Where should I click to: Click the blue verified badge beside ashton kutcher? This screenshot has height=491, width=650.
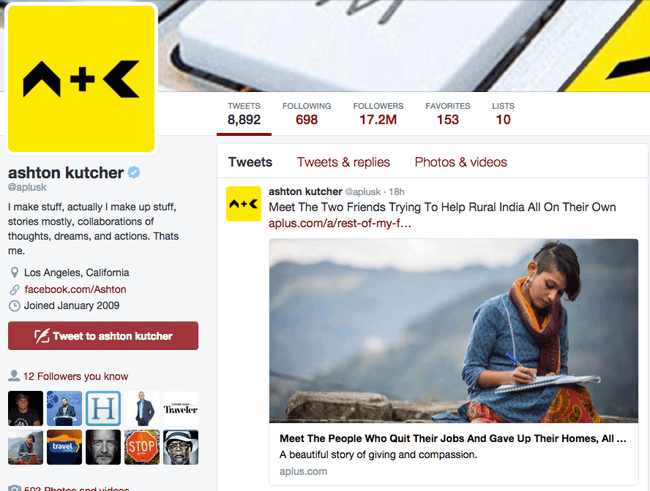(x=133, y=172)
